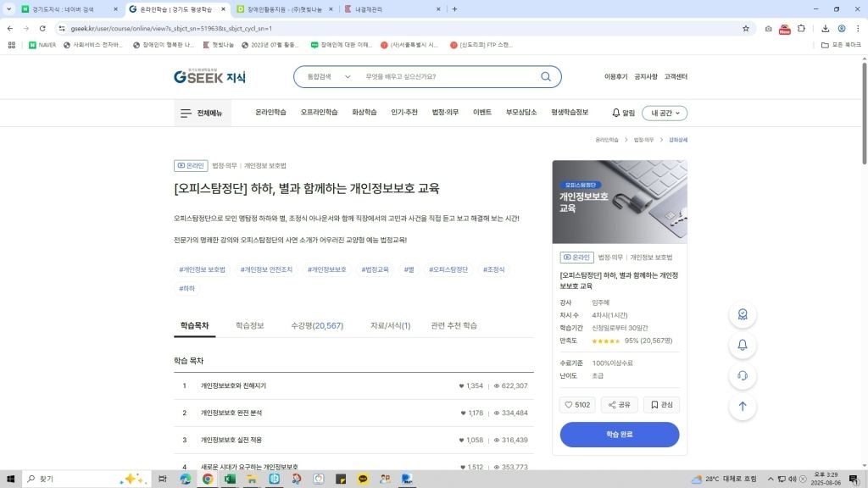Toggle the 관심 bookmark button

661,405
